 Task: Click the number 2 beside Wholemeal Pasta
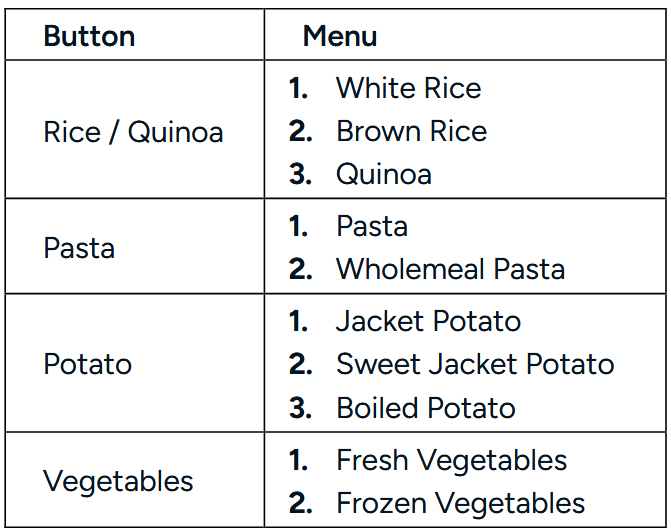point(299,269)
